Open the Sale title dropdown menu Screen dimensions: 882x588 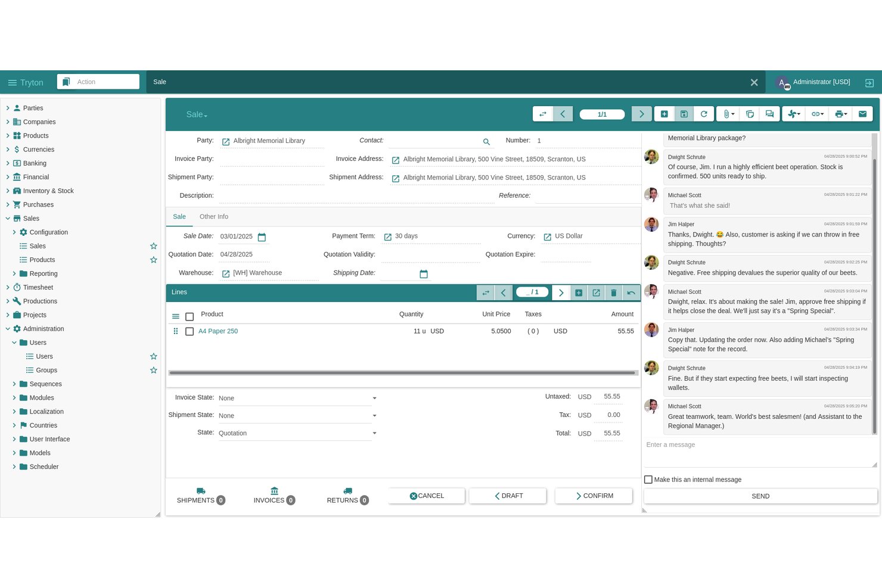tap(197, 114)
